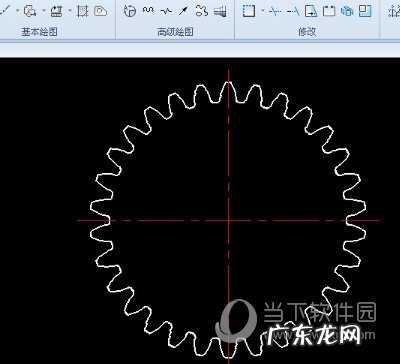The width and height of the screenshot is (400, 364).
Task: Click the square with shaded corner icon
Action: [365, 11]
